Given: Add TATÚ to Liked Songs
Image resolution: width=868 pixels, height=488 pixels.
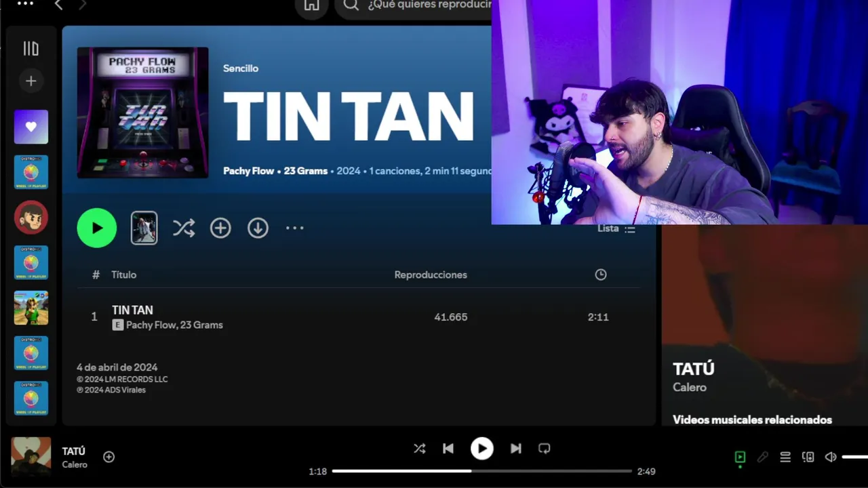Looking at the screenshot, I should [x=108, y=457].
